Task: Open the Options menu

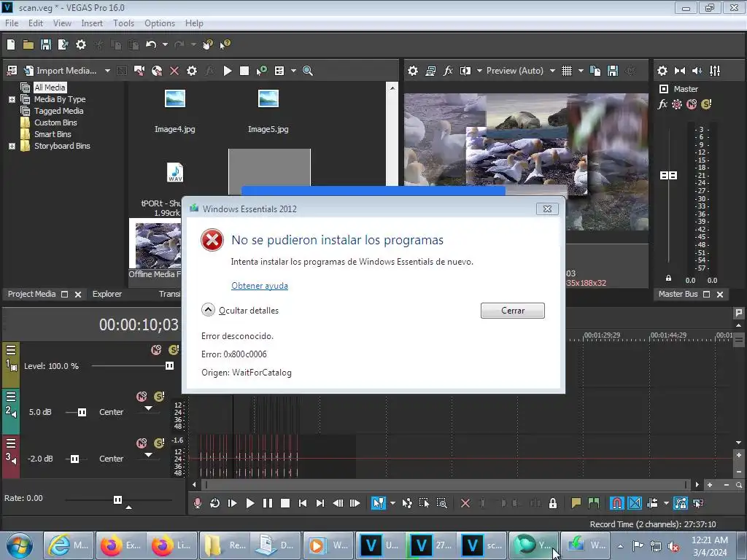Action: click(160, 23)
